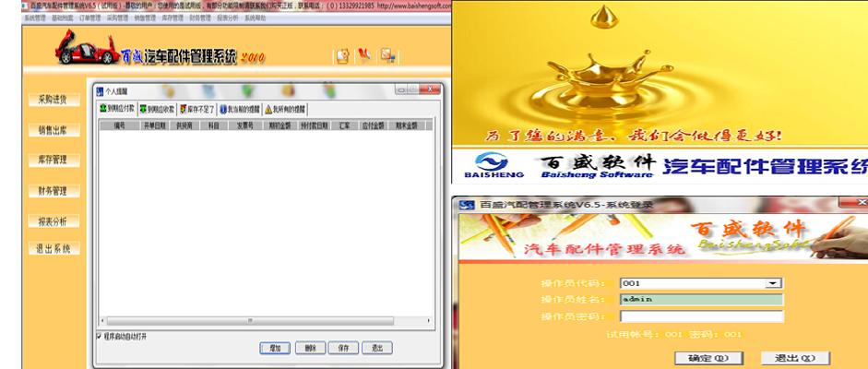Open the 销售管理 menu
The width and height of the screenshot is (868, 369).
[145, 18]
